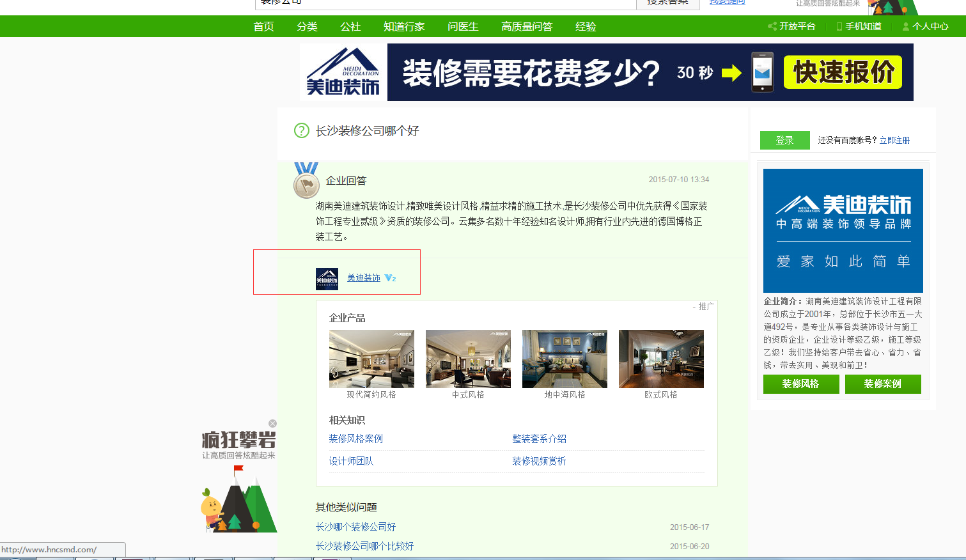Click the timestamp 2015-07-10 13:34
Viewport: 966px width, 560px height.
[x=678, y=180]
